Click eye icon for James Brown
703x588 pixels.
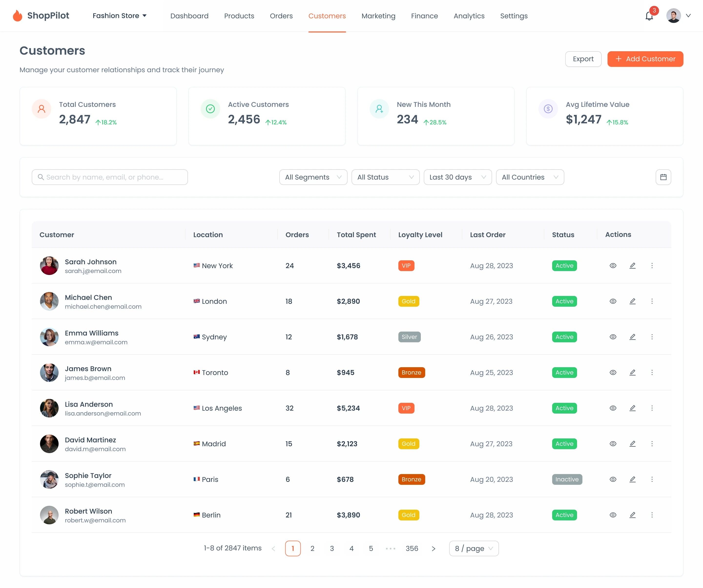coord(613,373)
